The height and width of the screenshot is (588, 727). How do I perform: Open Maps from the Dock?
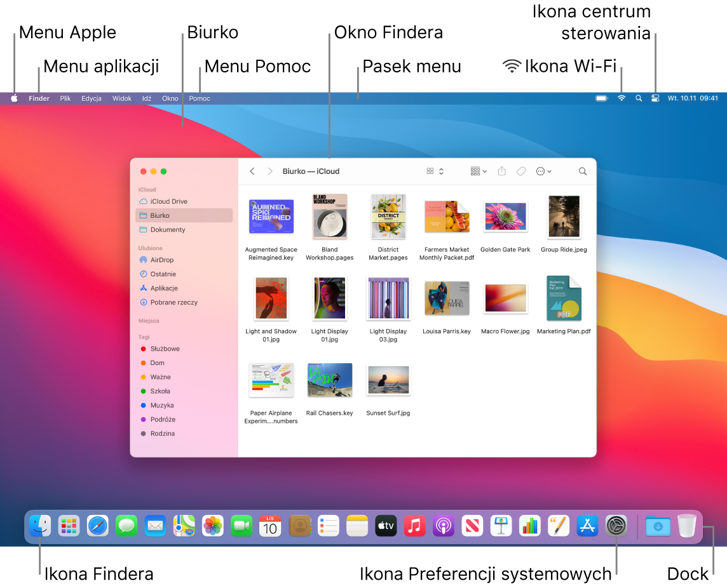(184, 526)
